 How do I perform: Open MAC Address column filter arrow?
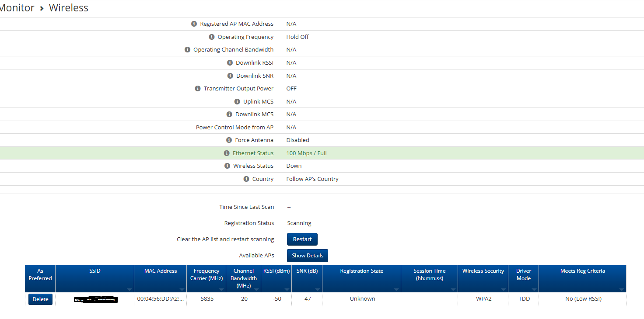tap(182, 289)
